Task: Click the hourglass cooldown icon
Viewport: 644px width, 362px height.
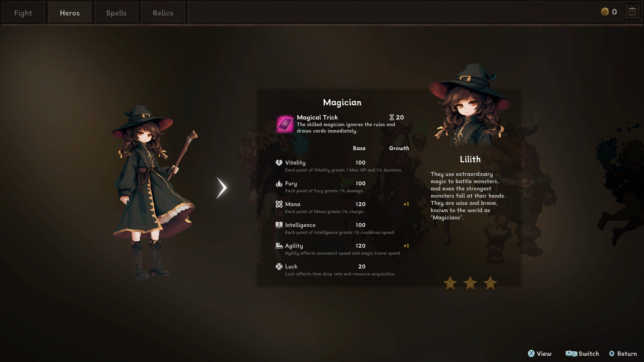Action: pyautogui.click(x=391, y=117)
